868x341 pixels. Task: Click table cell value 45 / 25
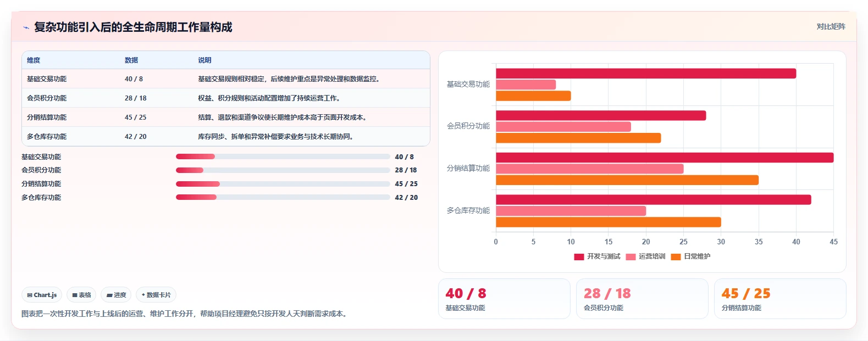pos(136,118)
